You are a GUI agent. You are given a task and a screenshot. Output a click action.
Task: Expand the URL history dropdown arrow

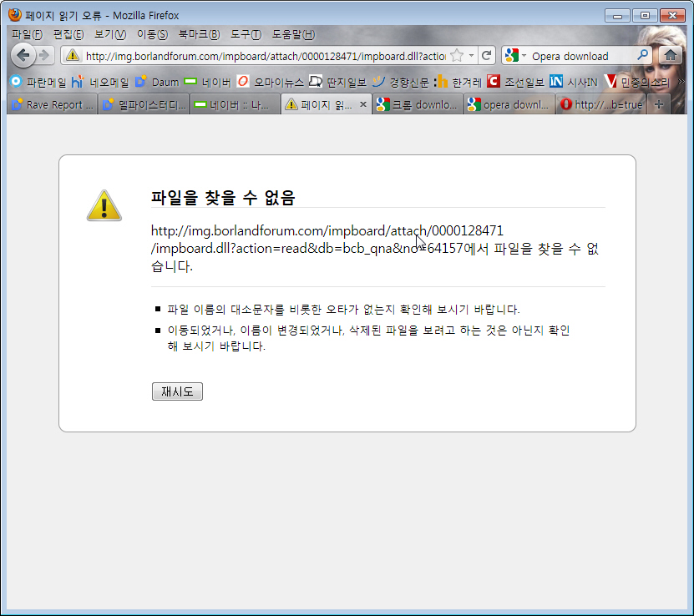click(471, 56)
